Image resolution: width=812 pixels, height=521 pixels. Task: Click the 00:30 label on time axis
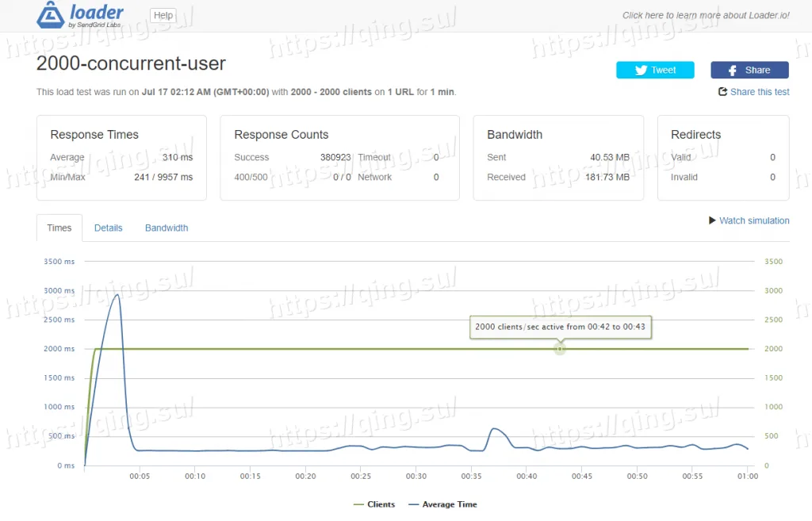click(x=416, y=477)
